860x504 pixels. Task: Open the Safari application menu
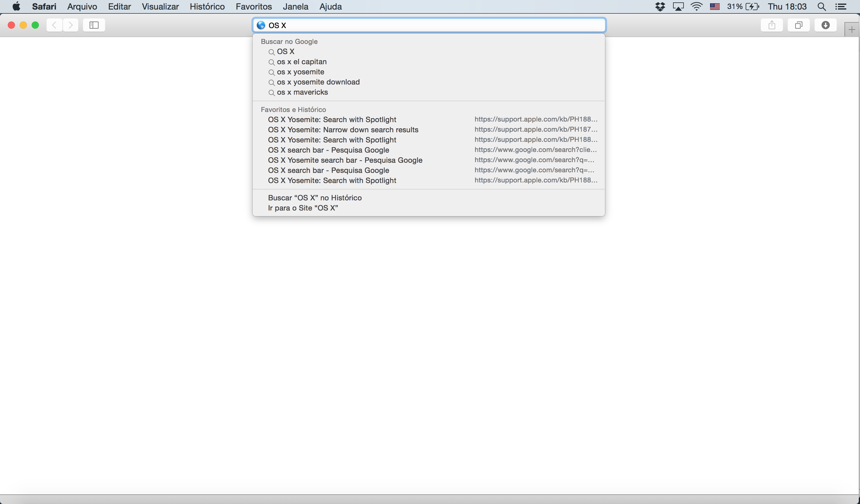[x=44, y=7]
